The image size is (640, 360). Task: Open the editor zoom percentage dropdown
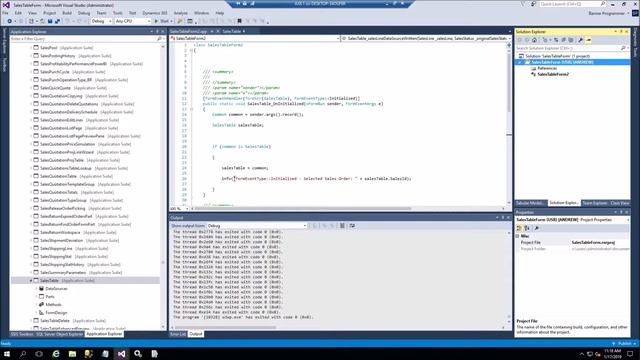pyautogui.click(x=179, y=209)
